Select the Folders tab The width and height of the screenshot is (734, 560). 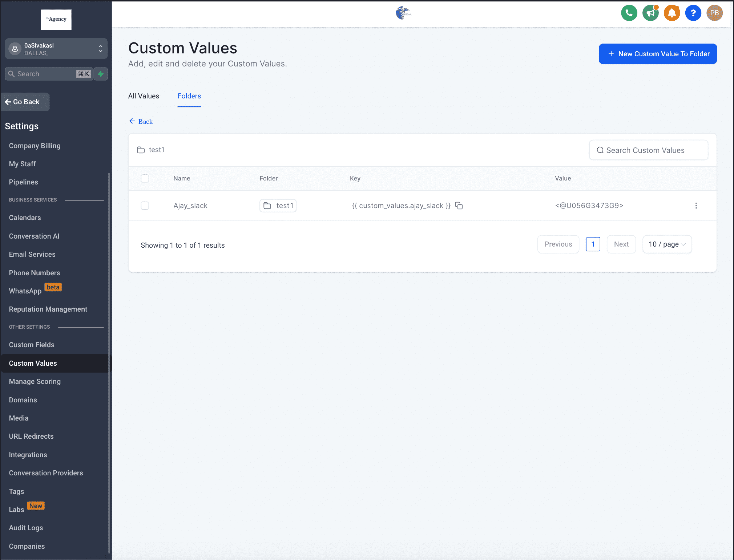click(x=189, y=96)
